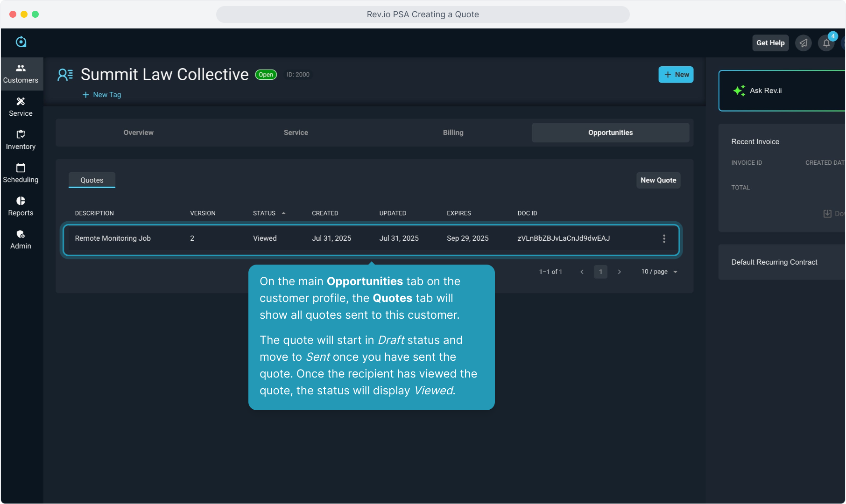The width and height of the screenshot is (846, 504).
Task: Click the Get Help button
Action: click(770, 43)
